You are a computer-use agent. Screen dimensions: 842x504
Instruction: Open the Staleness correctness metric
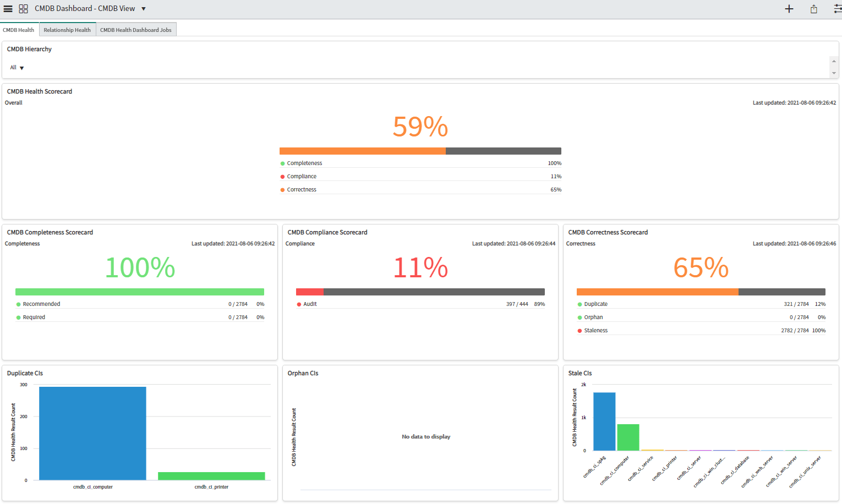pos(701,331)
